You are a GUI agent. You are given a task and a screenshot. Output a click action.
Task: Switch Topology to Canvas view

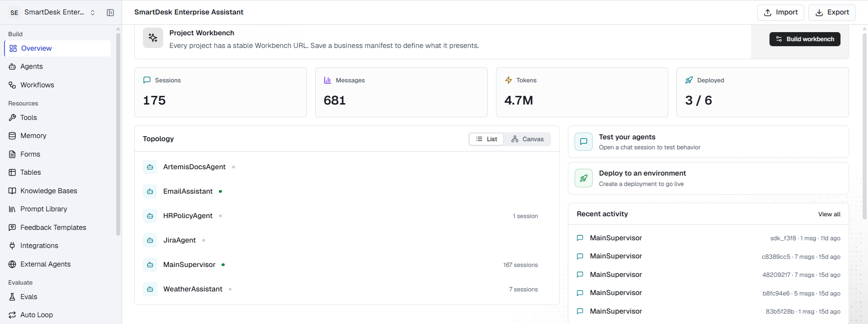528,139
